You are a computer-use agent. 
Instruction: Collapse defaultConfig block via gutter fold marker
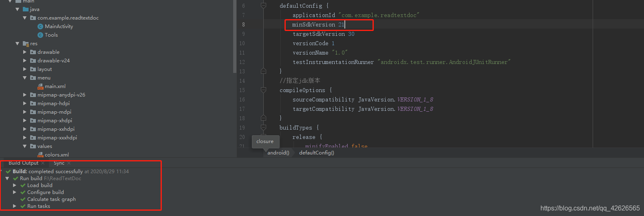click(263, 6)
